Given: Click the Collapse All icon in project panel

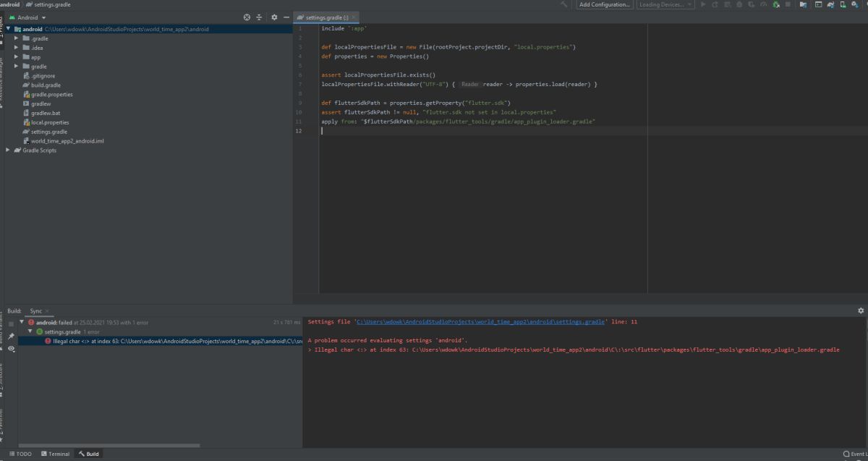Looking at the screenshot, I should pyautogui.click(x=259, y=17).
